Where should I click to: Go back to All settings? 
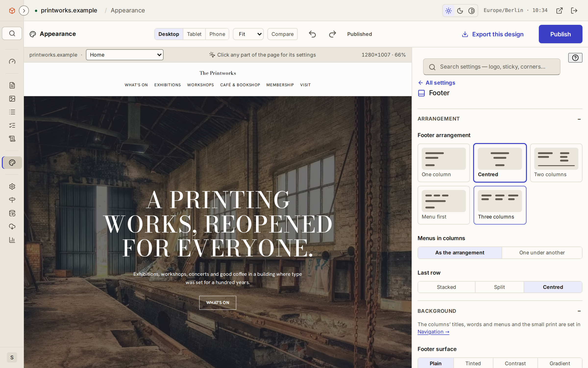tap(437, 83)
